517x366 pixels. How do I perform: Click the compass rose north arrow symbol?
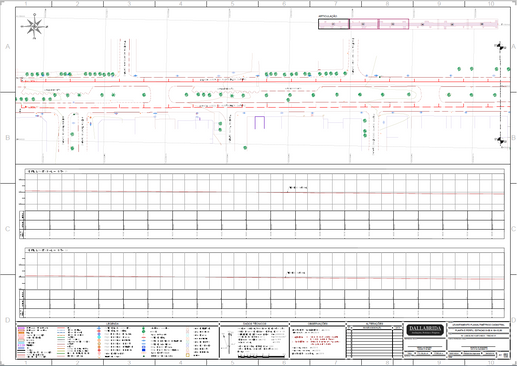pos(35,26)
